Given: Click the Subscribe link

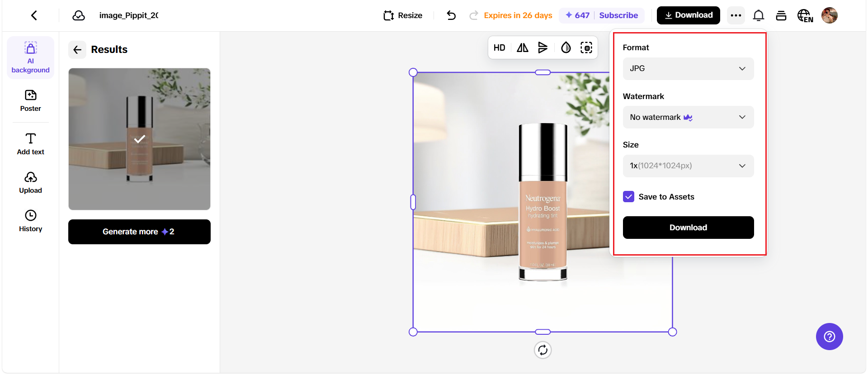Looking at the screenshot, I should coord(618,15).
